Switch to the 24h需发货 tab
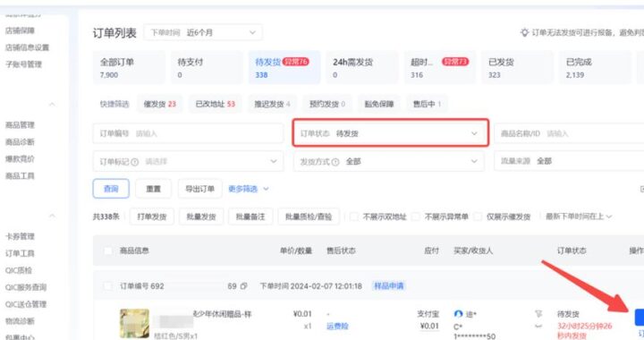Image resolution: width=644 pixels, height=340 pixels. pyautogui.click(x=362, y=68)
